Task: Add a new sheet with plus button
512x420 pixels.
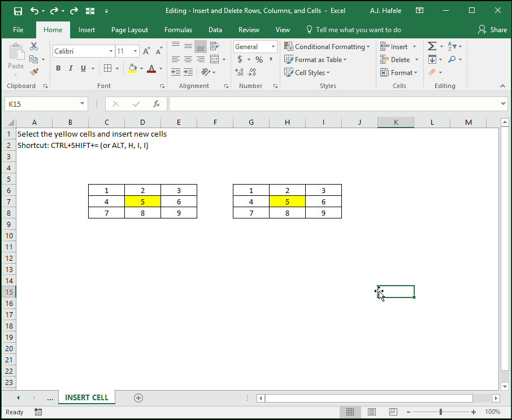Action: [x=138, y=398]
